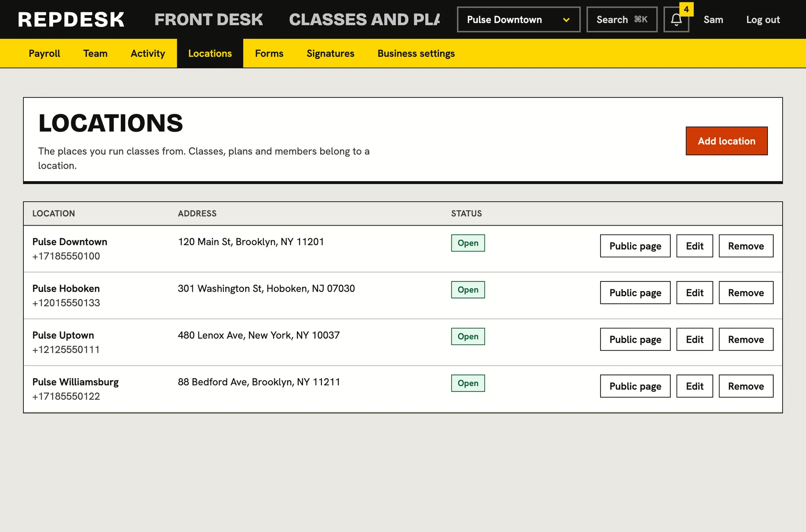
Task: Remove the Pulse Downtown location
Action: (746, 246)
